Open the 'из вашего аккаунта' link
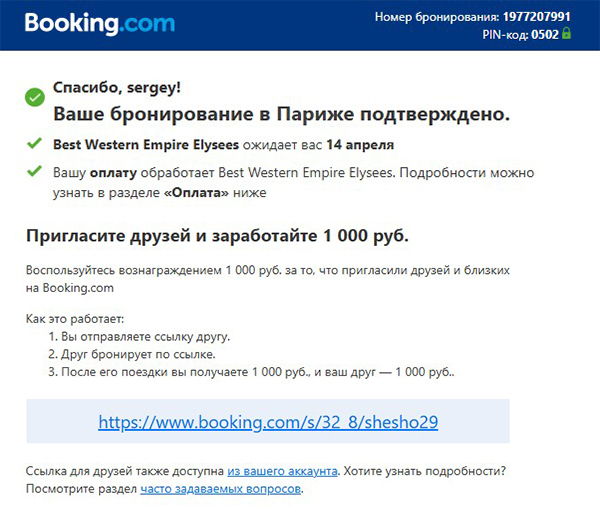Viewport: 600px width, 516px height. pyautogui.click(x=282, y=471)
